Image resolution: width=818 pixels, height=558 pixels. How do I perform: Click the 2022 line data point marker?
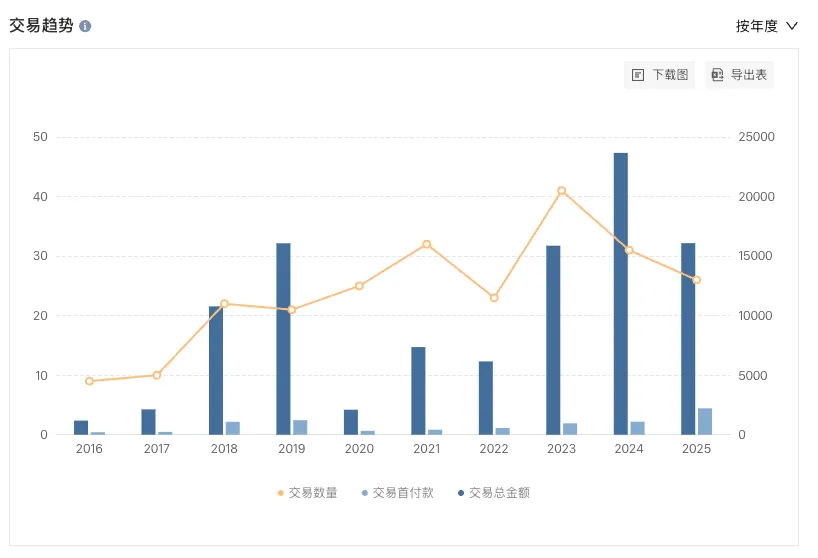pos(494,297)
